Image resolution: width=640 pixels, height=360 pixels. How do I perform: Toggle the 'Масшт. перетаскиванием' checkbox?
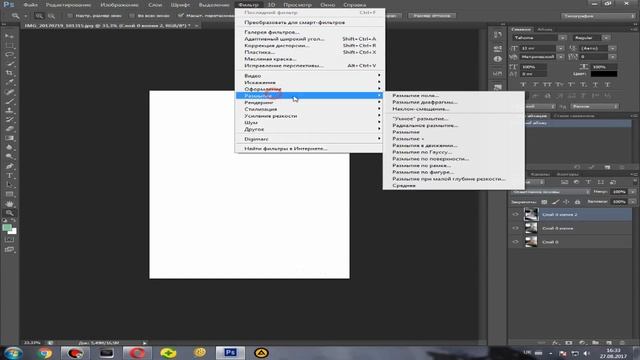(180, 16)
